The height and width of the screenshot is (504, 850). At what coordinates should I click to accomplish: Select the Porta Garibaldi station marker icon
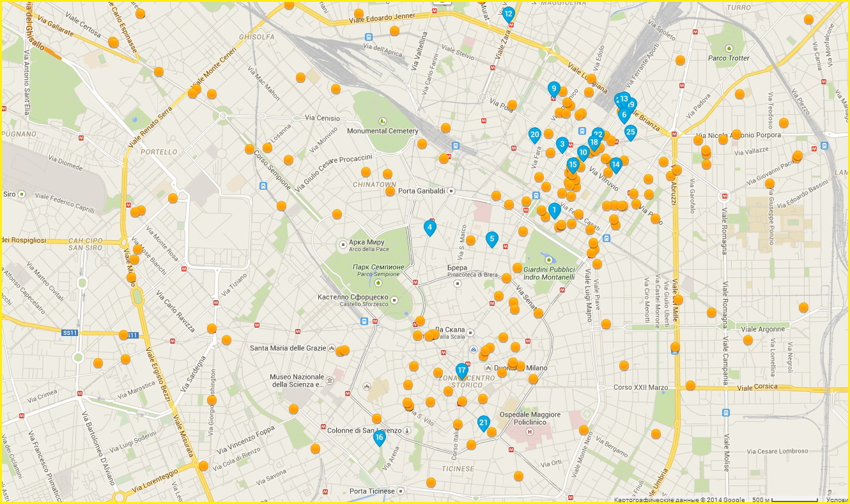pos(451,190)
